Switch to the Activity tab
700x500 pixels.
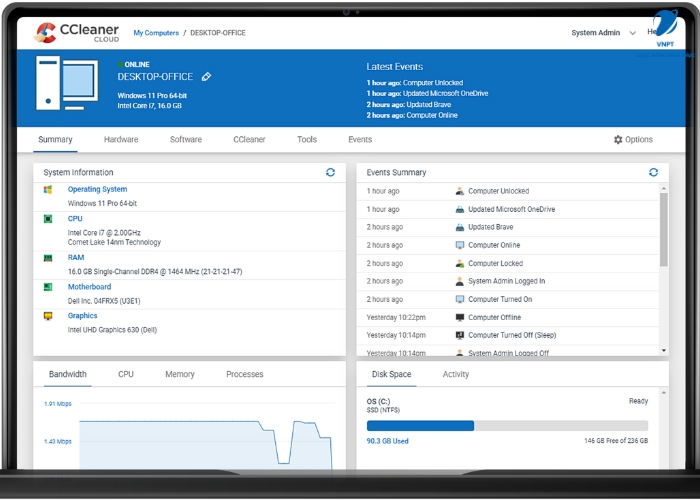pos(456,374)
